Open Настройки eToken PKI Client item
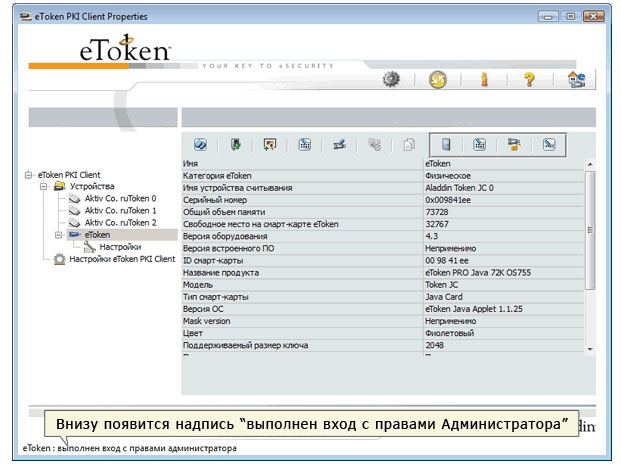The image size is (621, 467). pos(121,258)
